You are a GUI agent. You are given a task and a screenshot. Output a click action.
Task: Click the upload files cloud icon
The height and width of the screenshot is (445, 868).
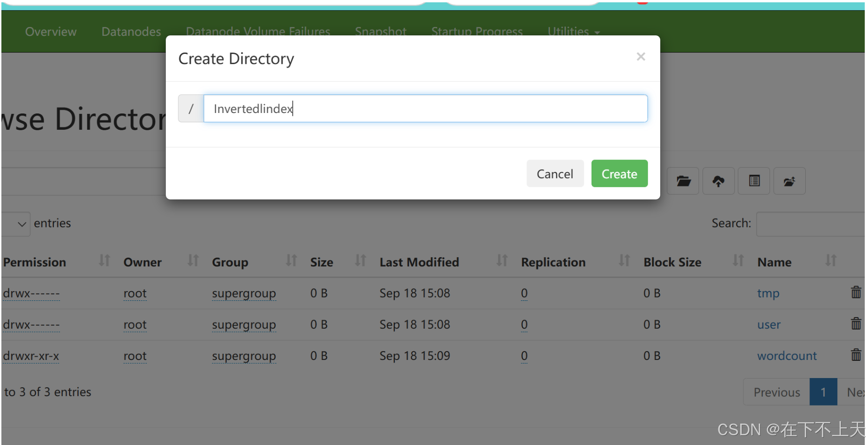[718, 181]
